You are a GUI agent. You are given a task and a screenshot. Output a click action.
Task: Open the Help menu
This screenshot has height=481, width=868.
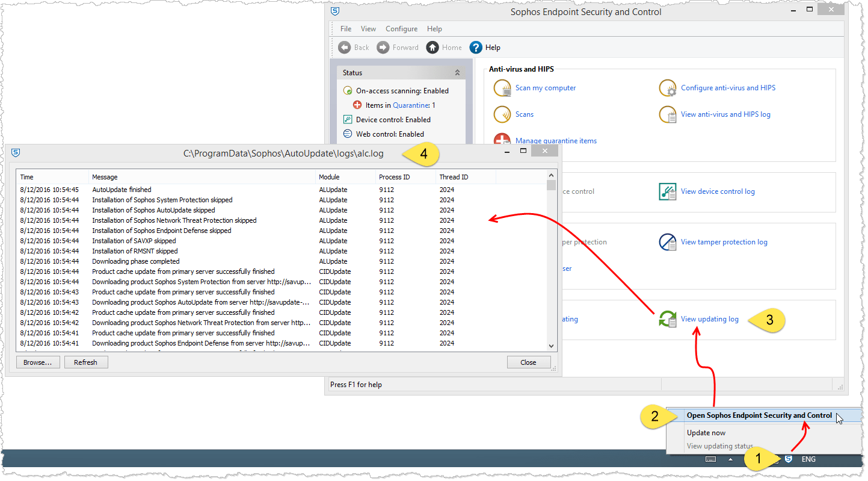[x=434, y=29]
